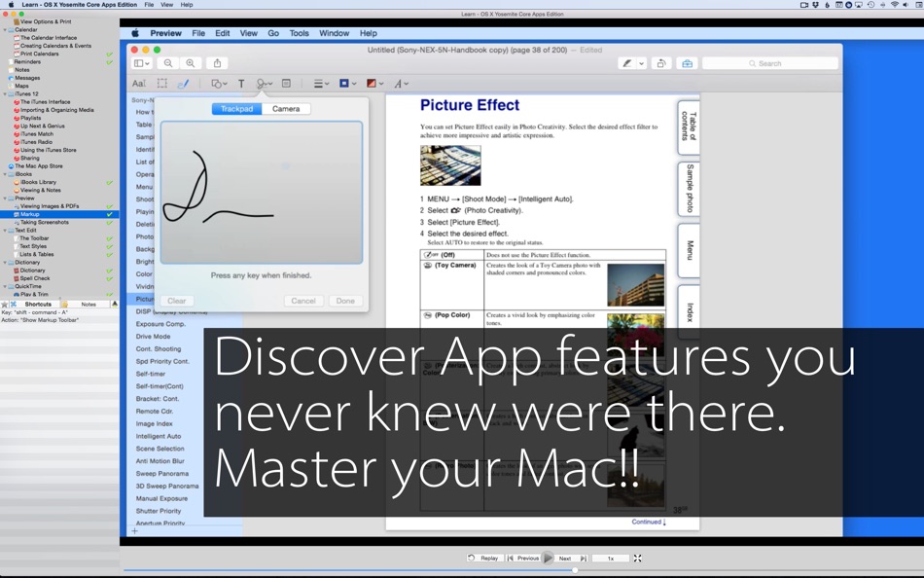The height and width of the screenshot is (578, 924).
Task: Toggle completed checkmark beside Spell Check
Action: pos(110,279)
